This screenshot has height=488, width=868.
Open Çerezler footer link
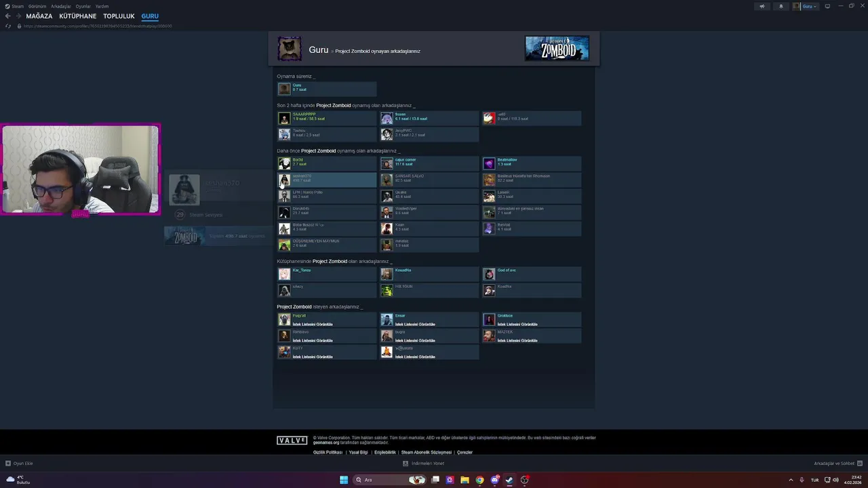(465, 452)
